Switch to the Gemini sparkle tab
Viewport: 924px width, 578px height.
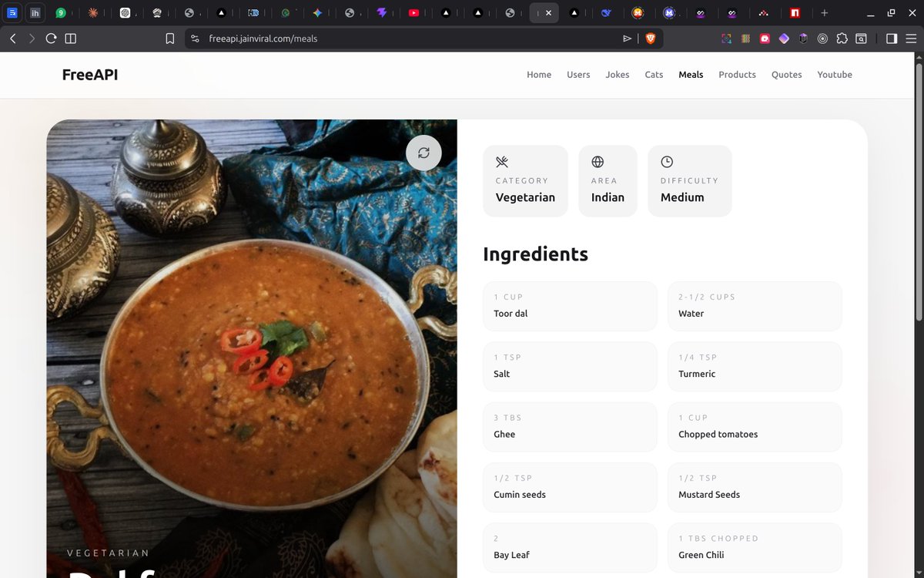pos(317,13)
